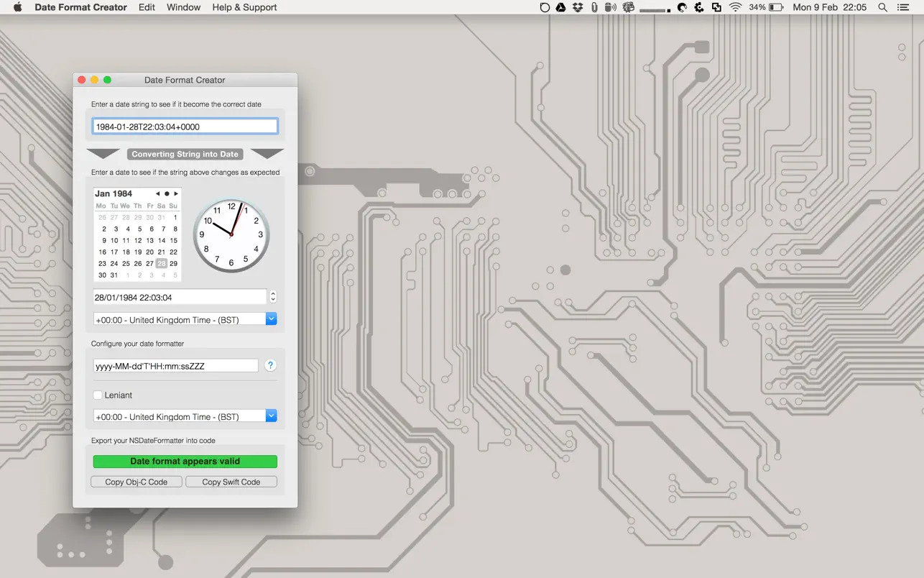Click the green Date format appears valid indicator
The height and width of the screenshot is (578, 924).
185,461
